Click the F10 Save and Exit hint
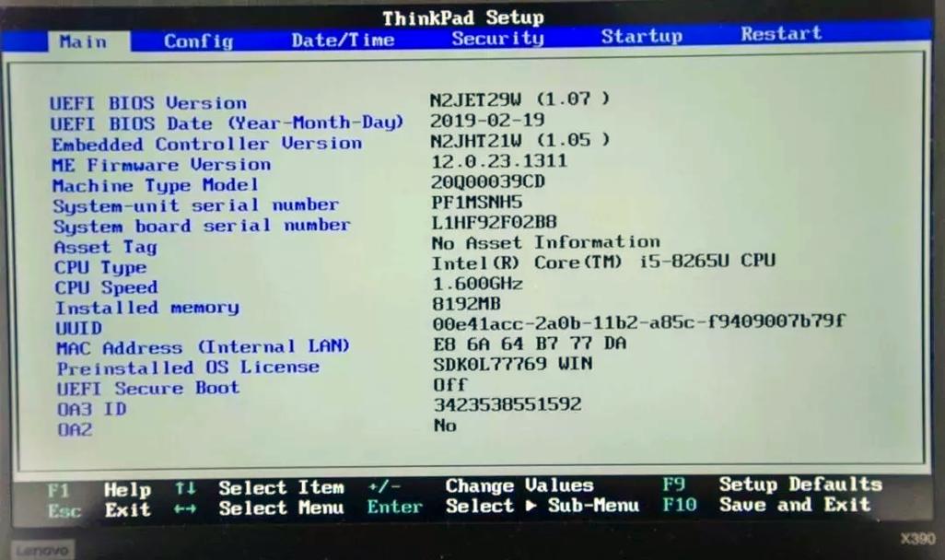Viewport: 945px width, 560px height. tap(766, 504)
